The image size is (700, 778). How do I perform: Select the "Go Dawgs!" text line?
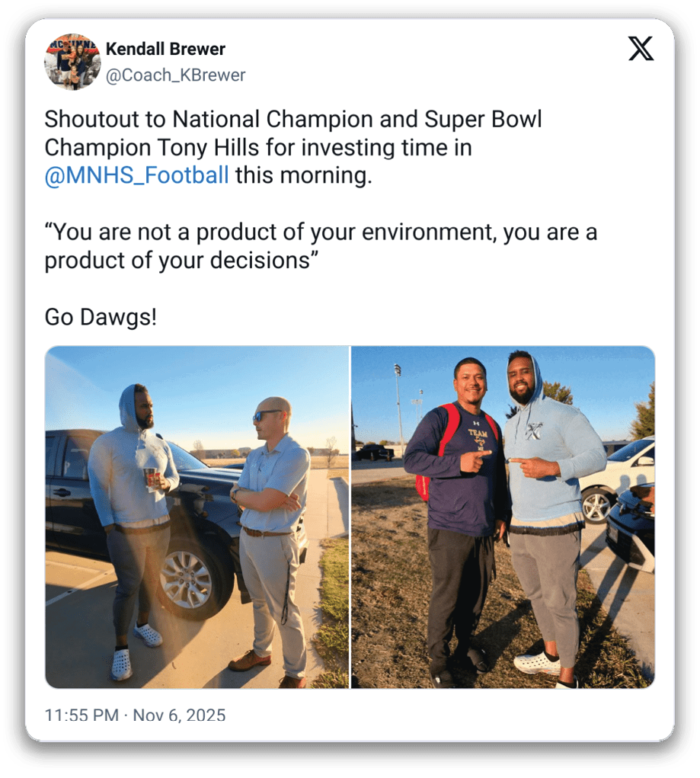coord(101,316)
